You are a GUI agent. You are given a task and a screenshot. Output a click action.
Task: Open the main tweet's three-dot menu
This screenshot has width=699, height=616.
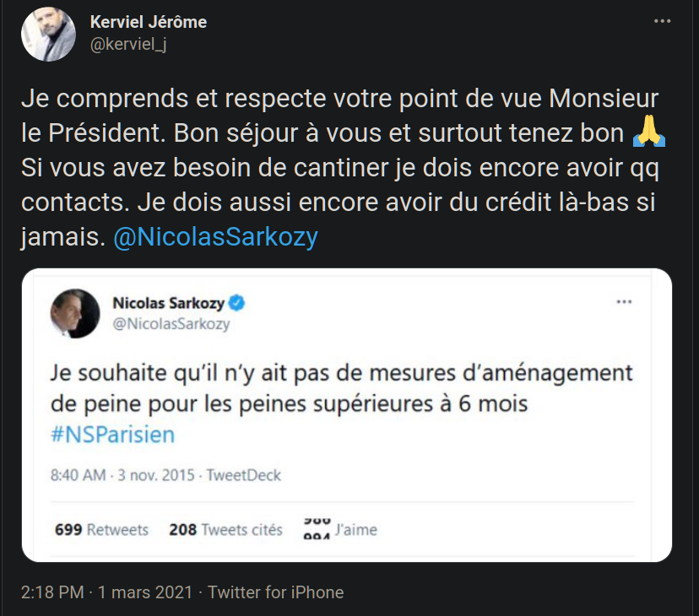[x=663, y=23]
